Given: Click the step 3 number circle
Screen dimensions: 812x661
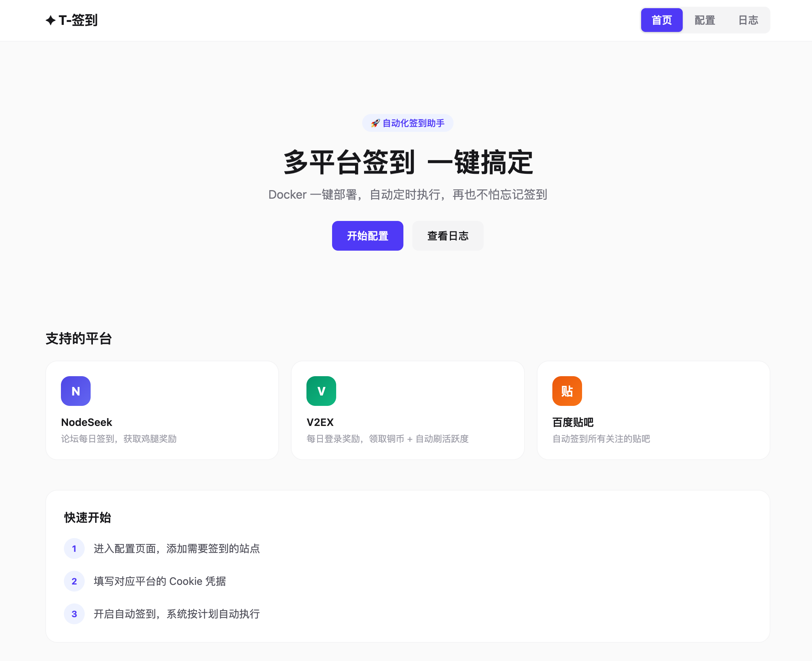Looking at the screenshot, I should (x=74, y=614).
